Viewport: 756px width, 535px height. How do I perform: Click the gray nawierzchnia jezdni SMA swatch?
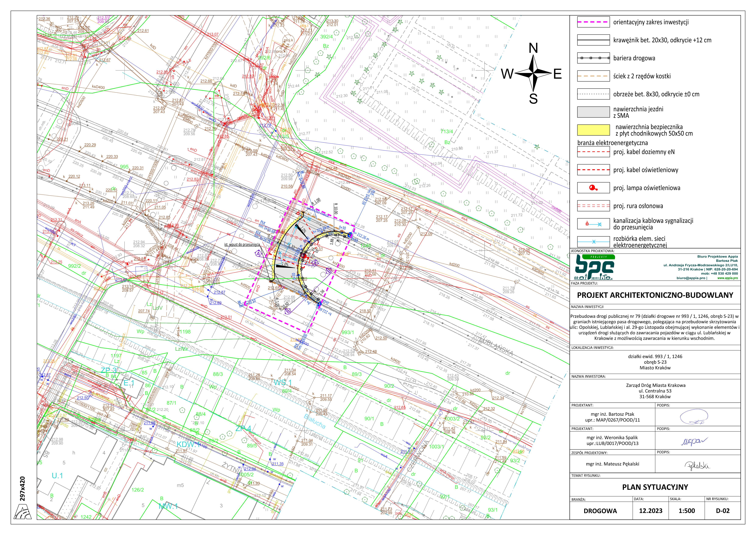tap(593, 112)
